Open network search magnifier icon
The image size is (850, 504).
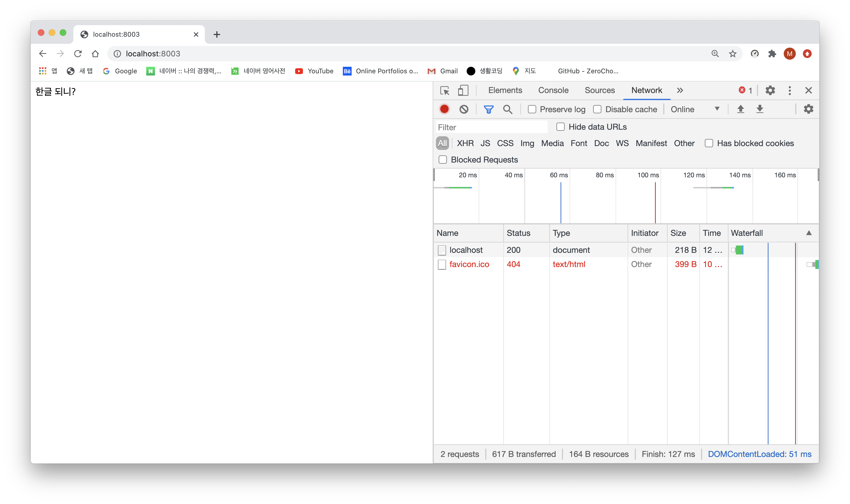coord(507,109)
